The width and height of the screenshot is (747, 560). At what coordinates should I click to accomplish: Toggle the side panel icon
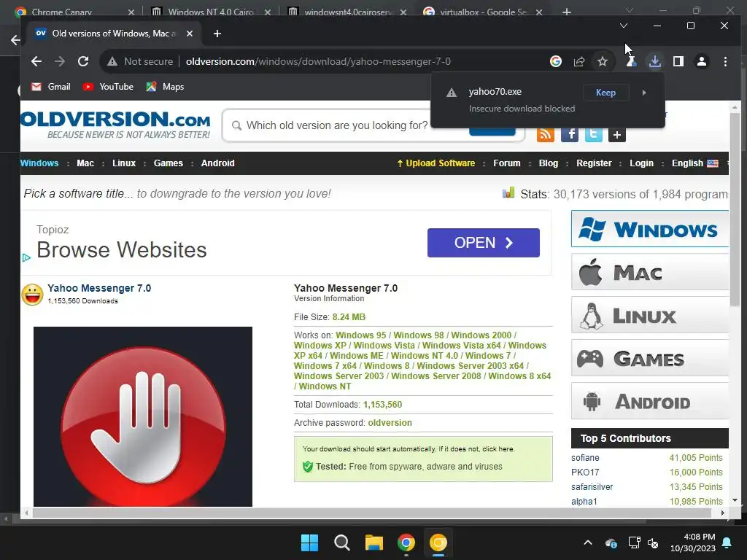[x=678, y=61]
